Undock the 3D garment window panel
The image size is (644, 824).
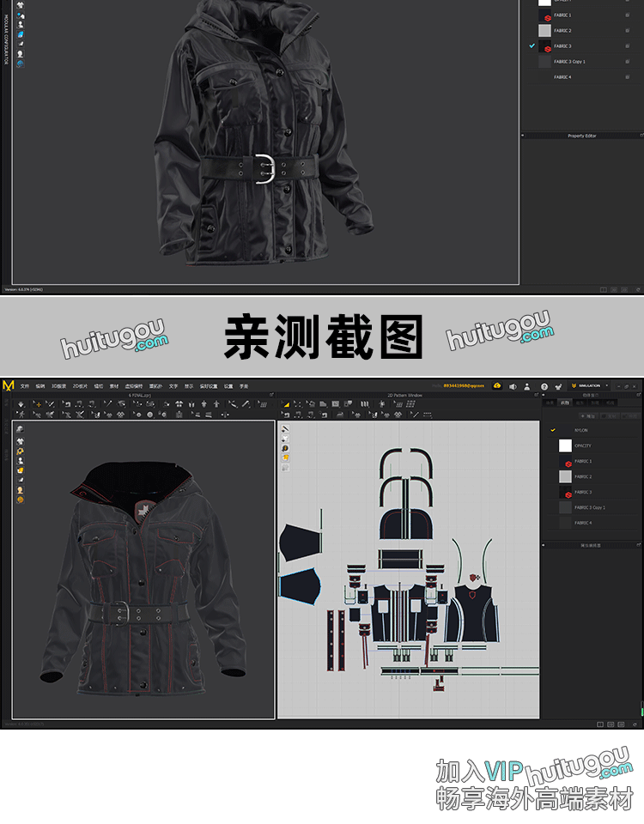coord(272,395)
